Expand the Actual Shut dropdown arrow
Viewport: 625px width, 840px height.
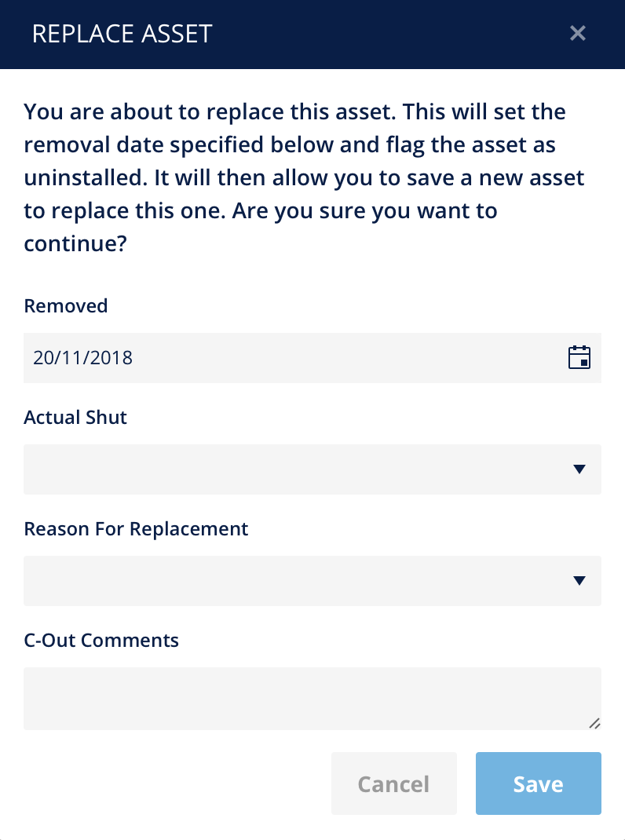coord(579,469)
